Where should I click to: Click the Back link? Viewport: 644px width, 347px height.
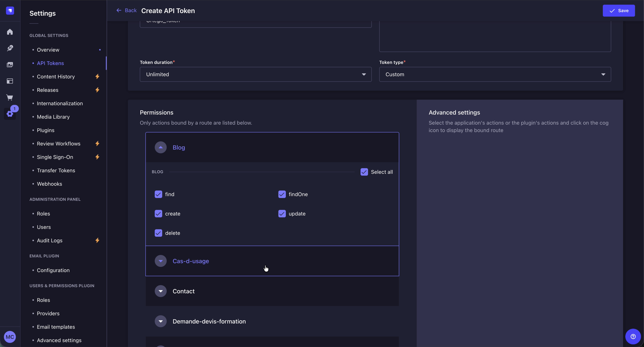127,10
